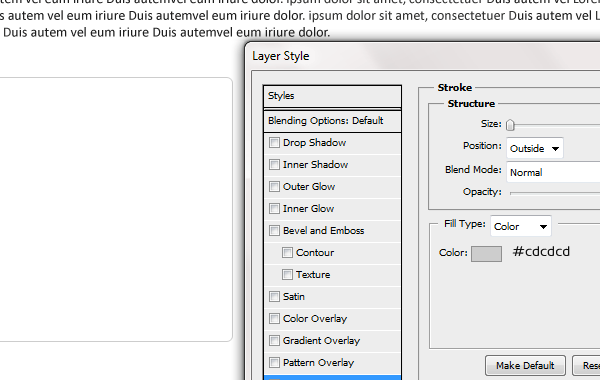The image size is (600, 380).
Task: Click the Opacity slider track
Action: click(x=555, y=193)
